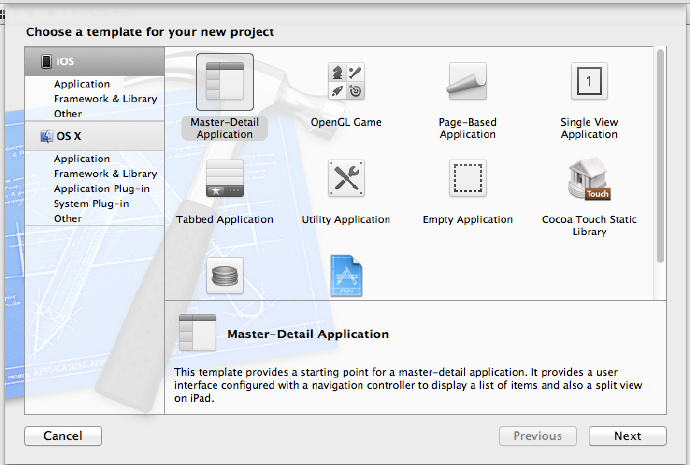
Task: Click the 'Single View Application' label
Action: (x=589, y=128)
